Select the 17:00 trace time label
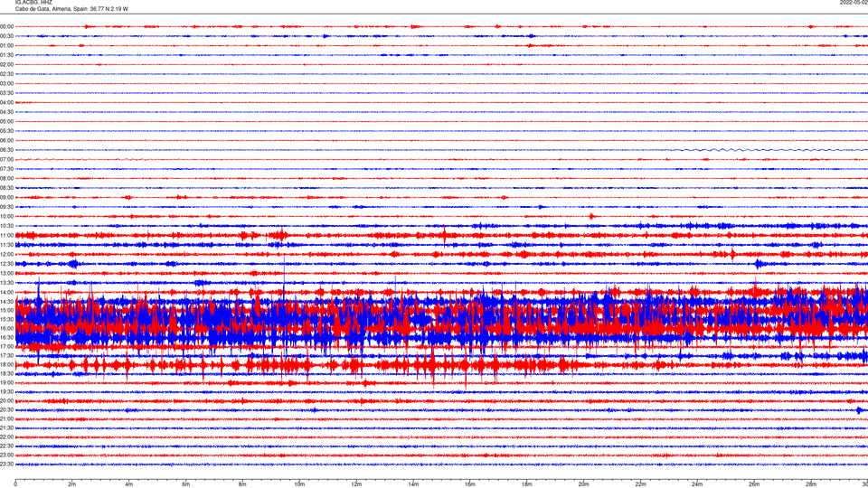Viewport: 868px width, 488px height. (x=6, y=346)
